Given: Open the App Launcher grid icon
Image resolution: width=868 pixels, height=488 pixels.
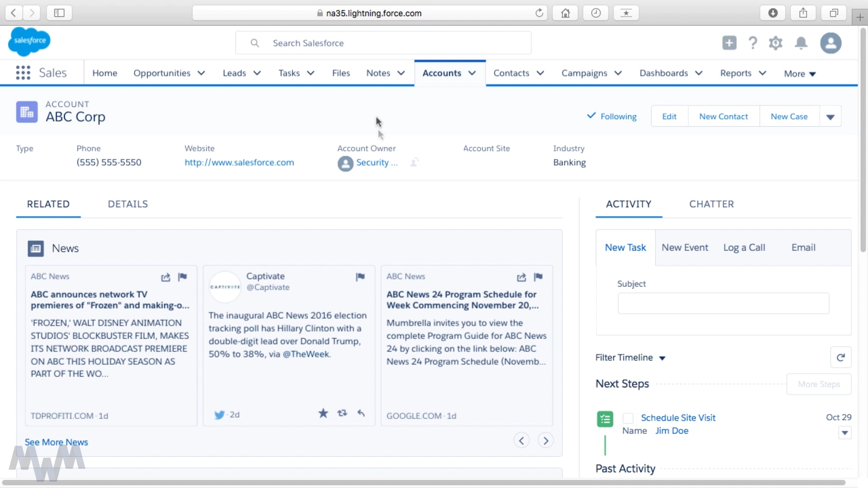Looking at the screenshot, I should (23, 73).
